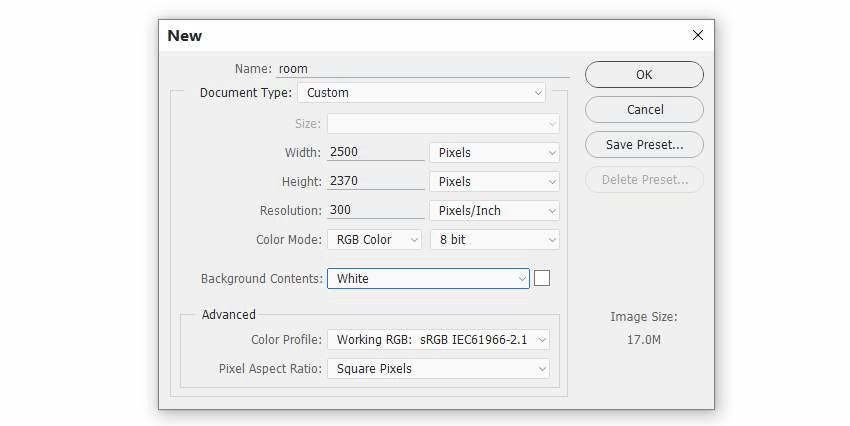Expand the Resolution units dropdown
This screenshot has height=426, width=850.
494,211
